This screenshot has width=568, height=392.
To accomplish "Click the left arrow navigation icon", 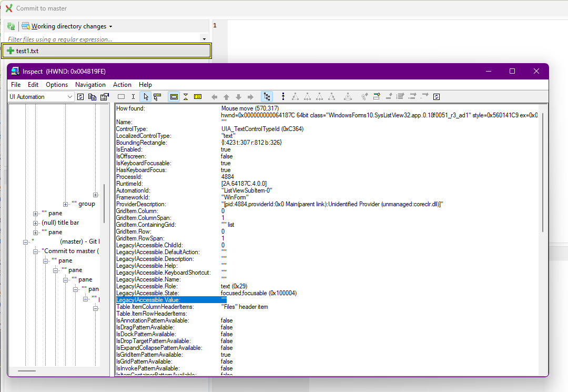I will click(215, 97).
